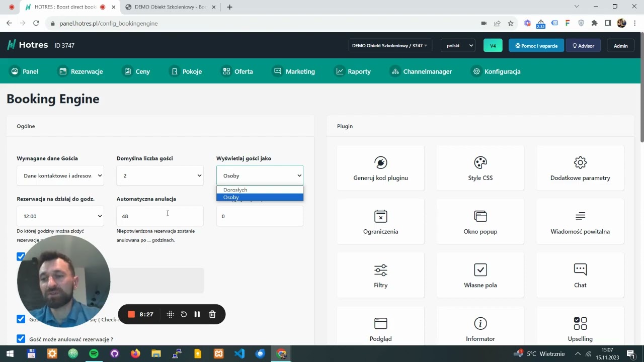Toggle the checkbox beside the Check-in text
The image size is (644, 362).
pos(21,319)
